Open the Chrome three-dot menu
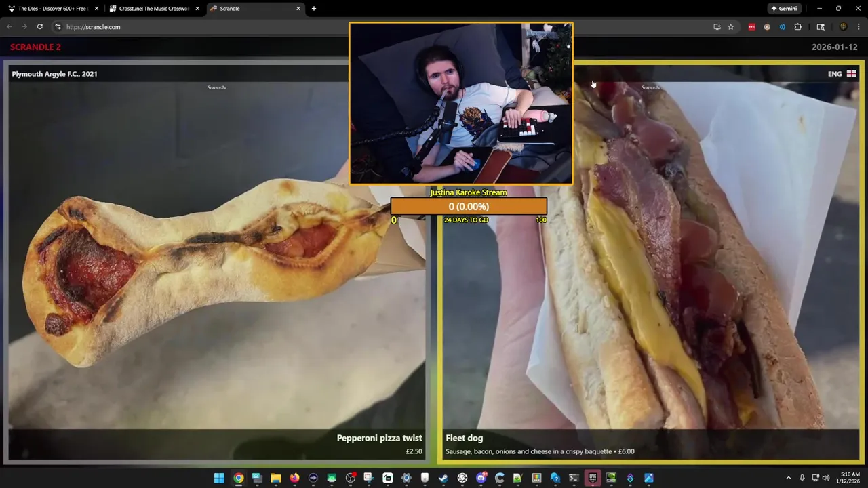The height and width of the screenshot is (488, 868). (x=858, y=26)
